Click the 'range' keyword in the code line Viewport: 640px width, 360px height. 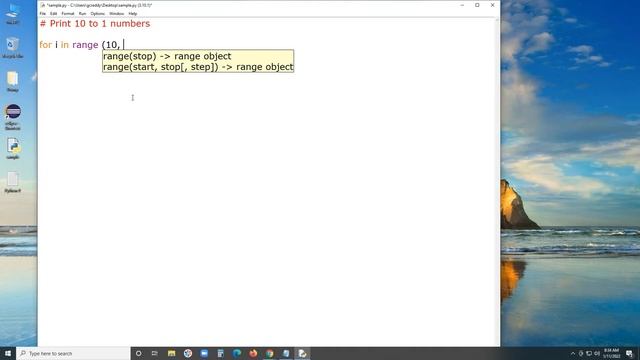85,45
